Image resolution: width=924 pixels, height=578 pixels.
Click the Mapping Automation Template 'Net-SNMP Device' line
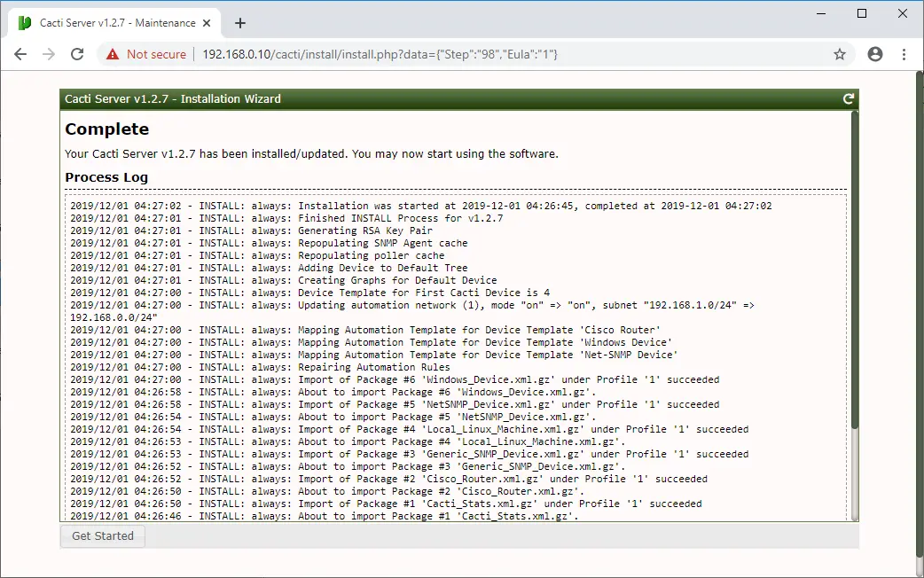click(374, 355)
